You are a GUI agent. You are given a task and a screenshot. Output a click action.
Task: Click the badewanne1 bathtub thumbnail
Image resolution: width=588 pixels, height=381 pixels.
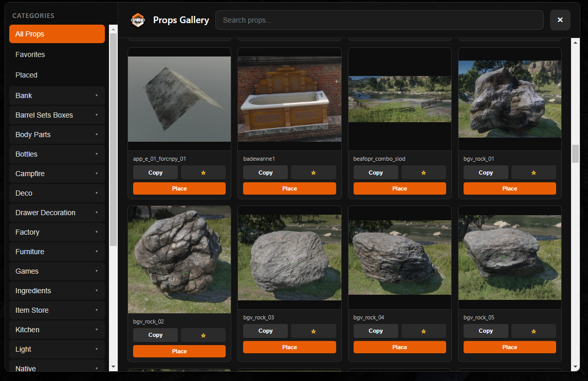click(x=289, y=99)
